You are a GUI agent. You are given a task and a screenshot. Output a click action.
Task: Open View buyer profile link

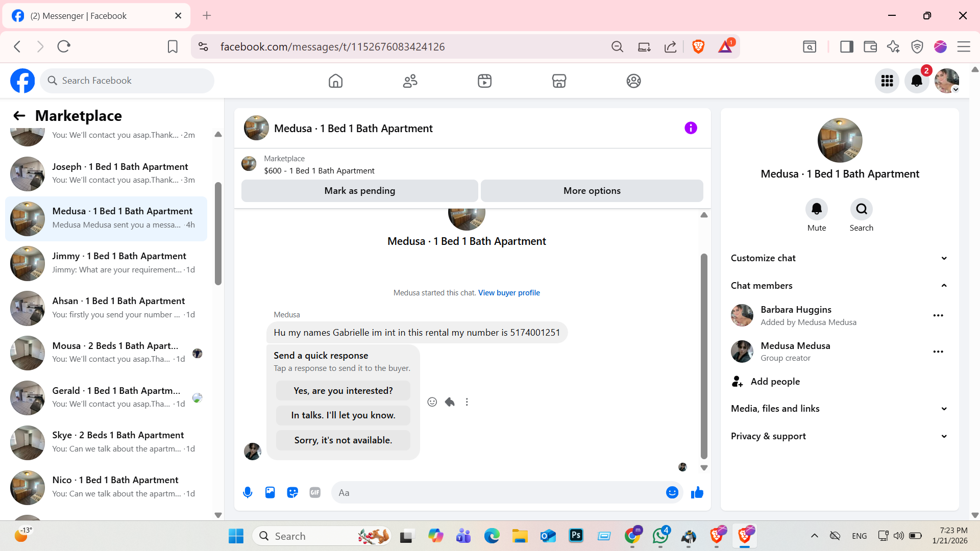(509, 293)
